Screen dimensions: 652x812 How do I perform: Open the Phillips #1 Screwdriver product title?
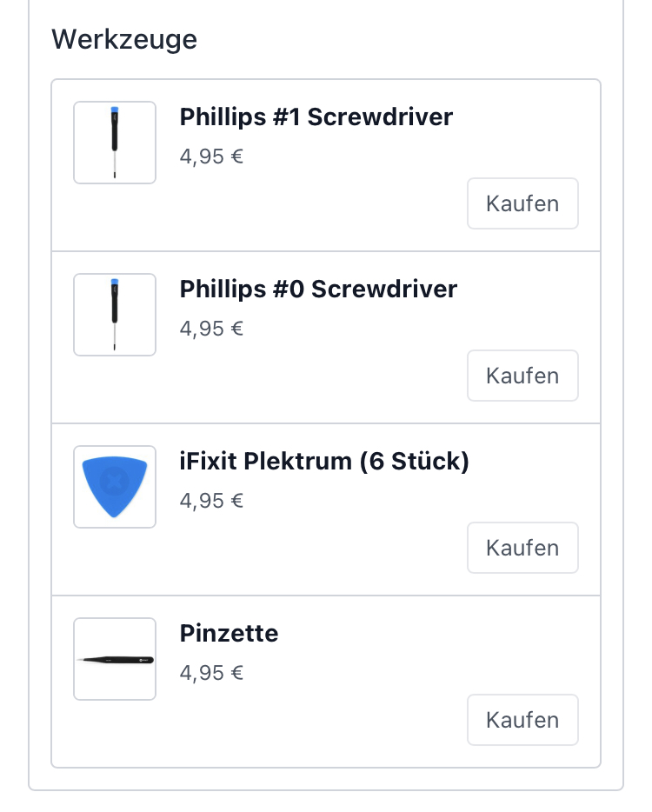point(316,117)
